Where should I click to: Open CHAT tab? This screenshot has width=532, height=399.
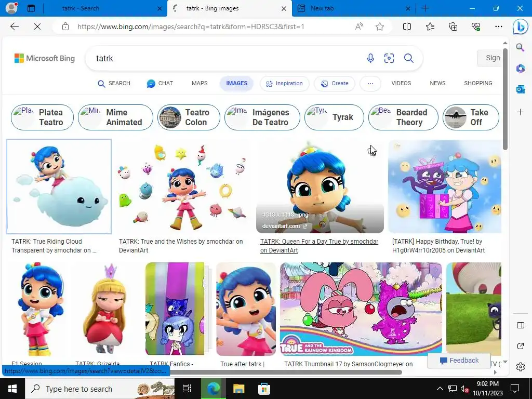pyautogui.click(x=160, y=84)
